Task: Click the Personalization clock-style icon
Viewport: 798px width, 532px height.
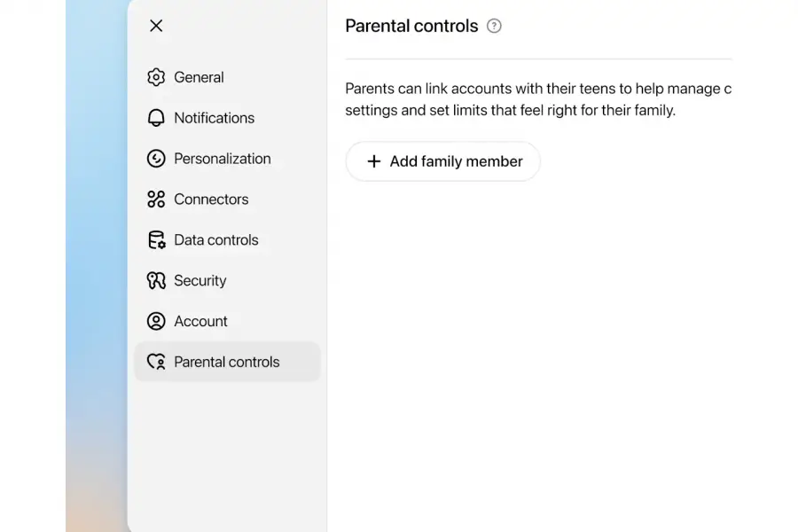Action: coord(156,159)
